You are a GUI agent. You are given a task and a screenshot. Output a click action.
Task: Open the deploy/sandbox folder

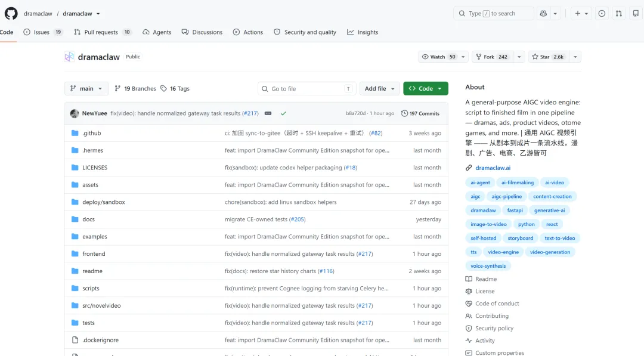pyautogui.click(x=104, y=202)
